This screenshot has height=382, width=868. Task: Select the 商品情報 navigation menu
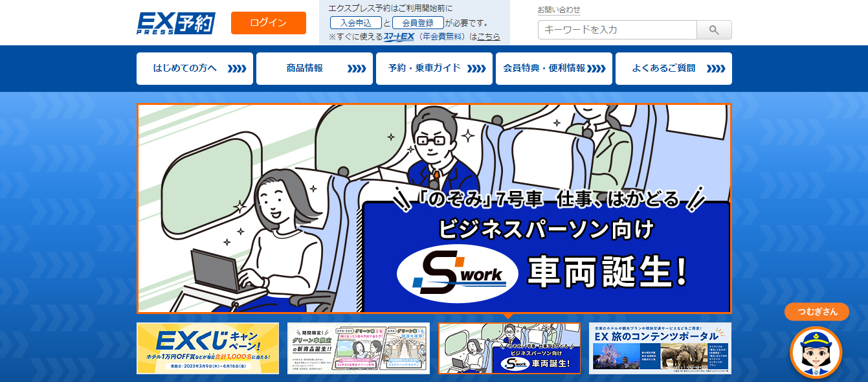pyautogui.click(x=314, y=68)
